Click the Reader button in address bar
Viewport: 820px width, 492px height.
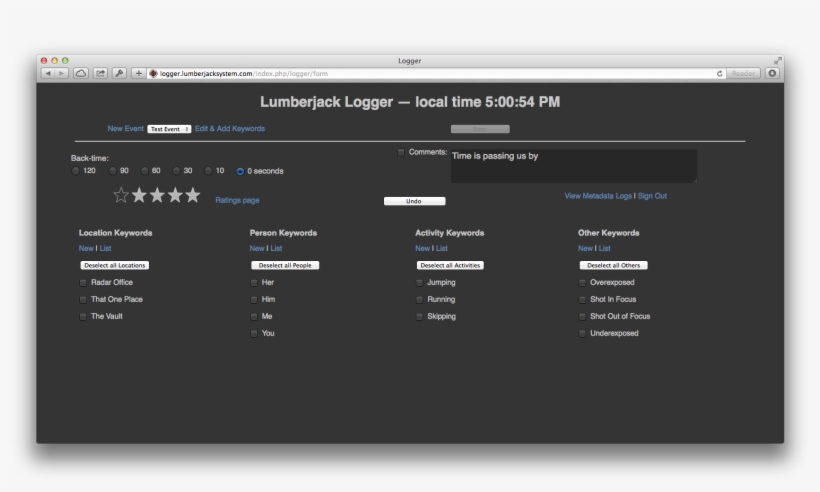(743, 74)
